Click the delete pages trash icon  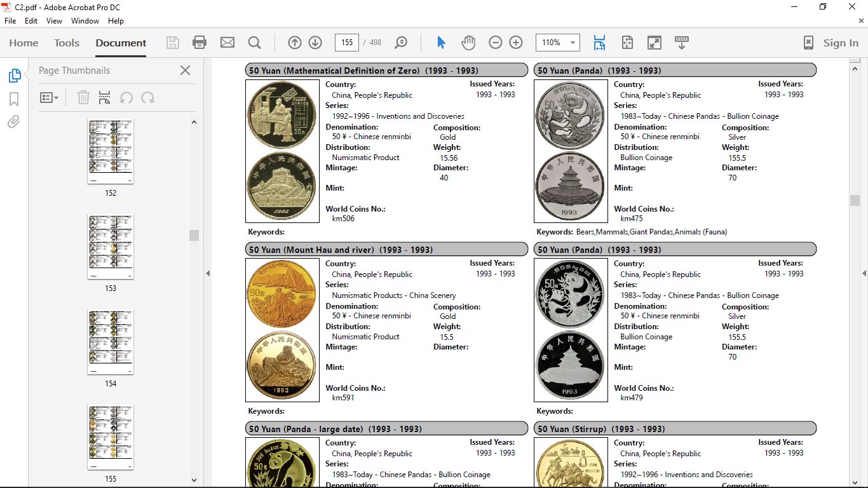click(83, 97)
